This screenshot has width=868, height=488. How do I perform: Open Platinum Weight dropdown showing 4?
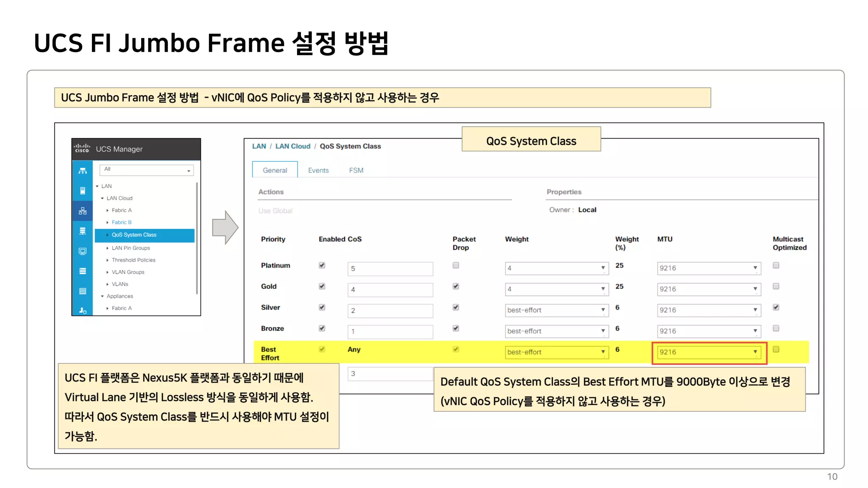point(557,268)
